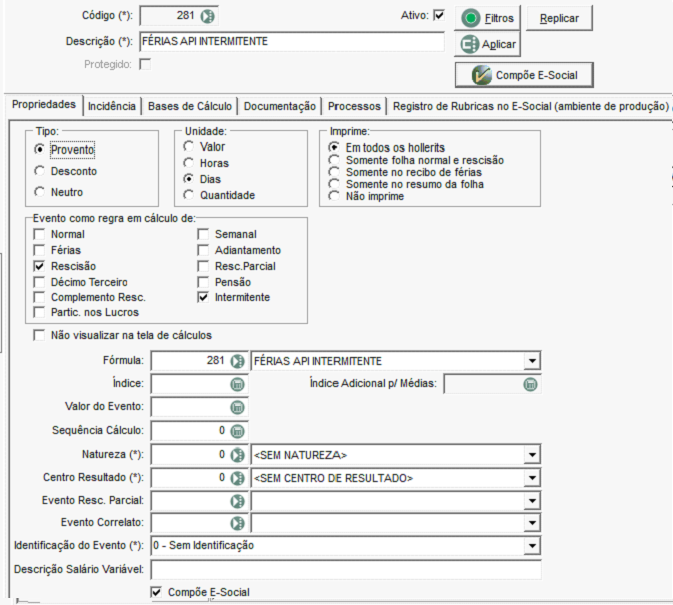Open Registro de Rubricas no E-Social tab
Screen dimensions: 673x605
tap(531, 106)
